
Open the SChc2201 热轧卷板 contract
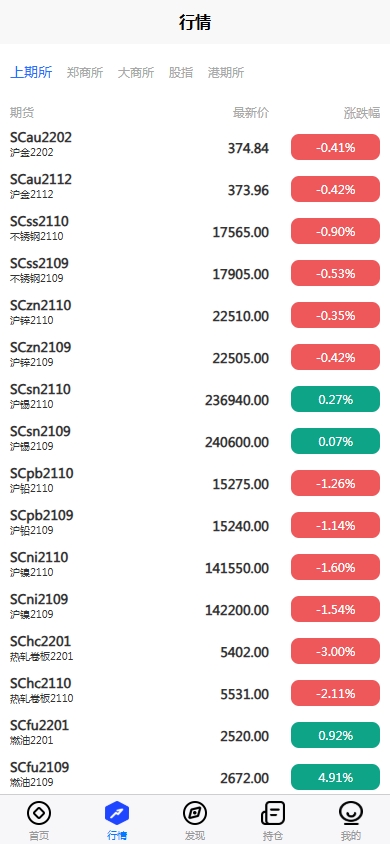(195, 651)
